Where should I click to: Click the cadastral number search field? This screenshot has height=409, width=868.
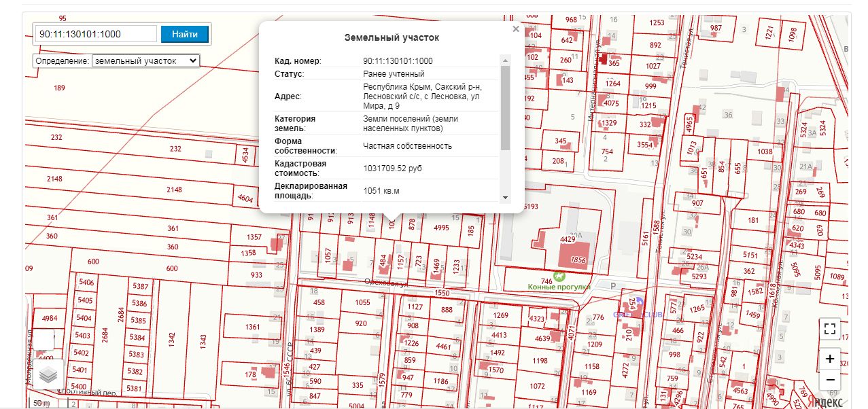(x=97, y=34)
